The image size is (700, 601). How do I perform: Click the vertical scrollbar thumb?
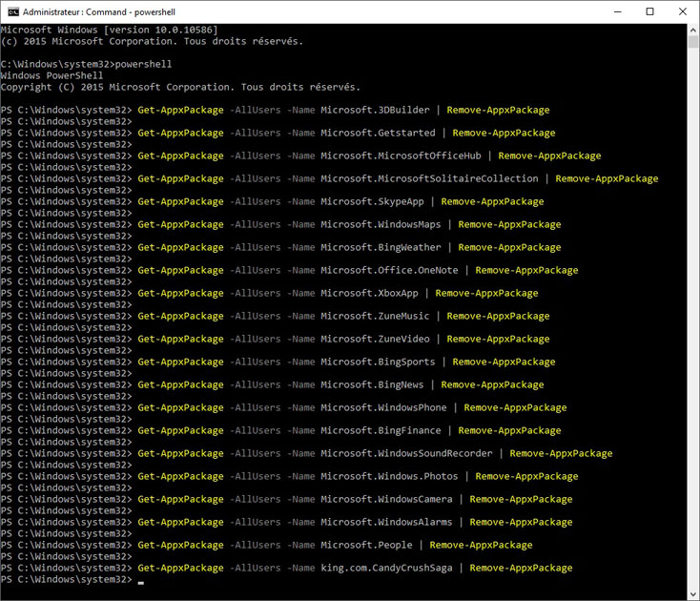pos(693,42)
